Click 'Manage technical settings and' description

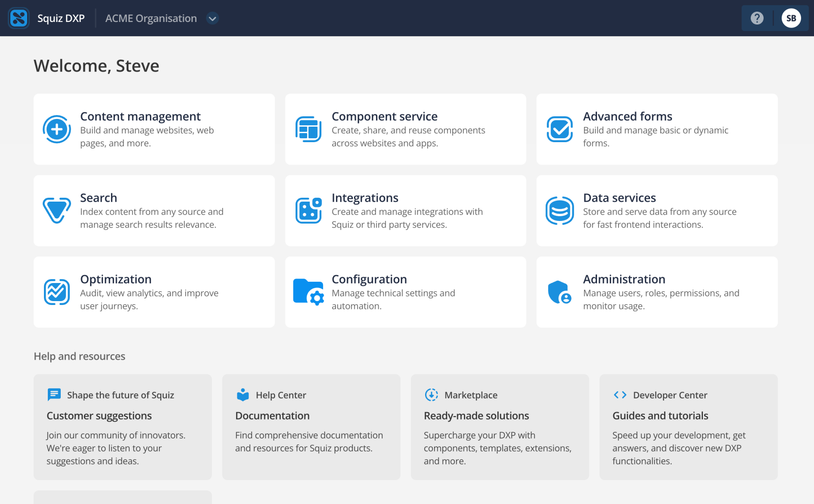[x=393, y=299]
